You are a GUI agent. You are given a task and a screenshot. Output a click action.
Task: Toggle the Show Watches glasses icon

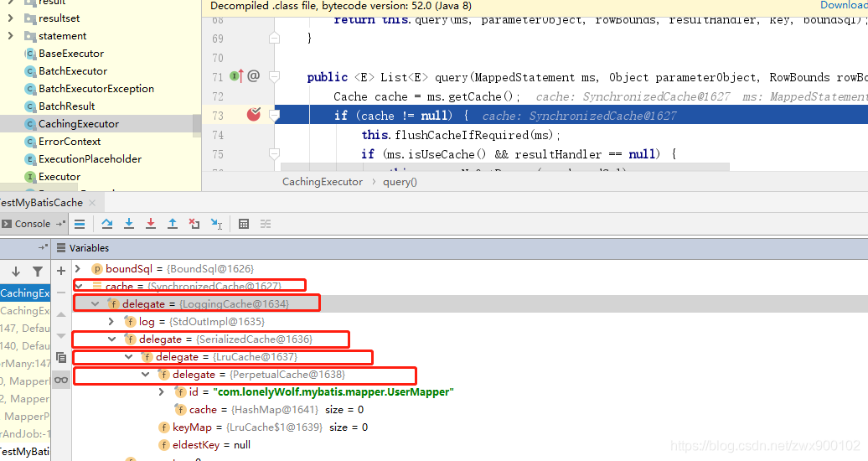tap(61, 380)
